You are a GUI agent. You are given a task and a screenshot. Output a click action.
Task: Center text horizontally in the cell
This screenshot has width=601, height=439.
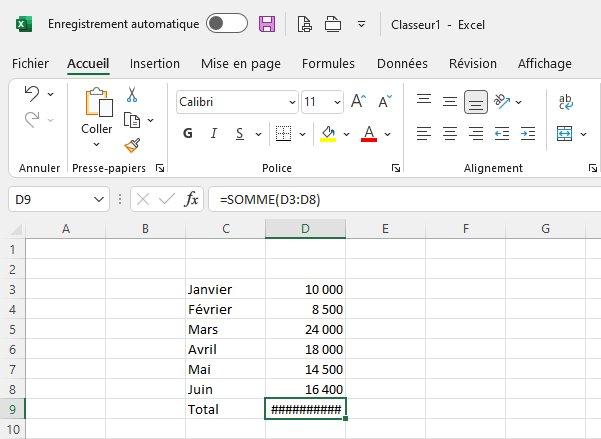coord(450,133)
